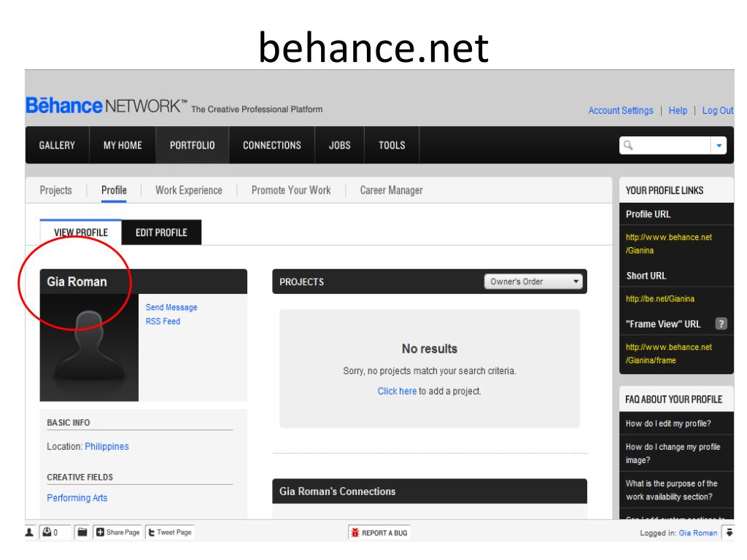Go to My Home in the navigation bar
The height and width of the screenshot is (560, 747).
point(123,145)
